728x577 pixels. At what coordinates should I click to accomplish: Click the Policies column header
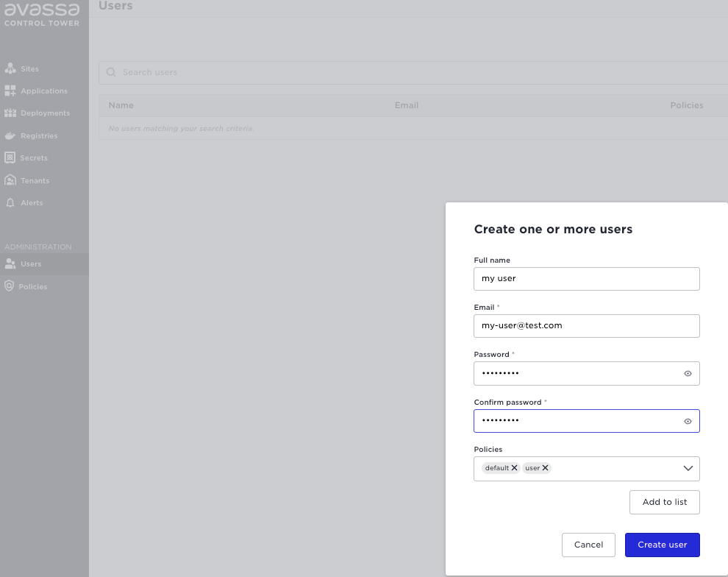click(687, 105)
